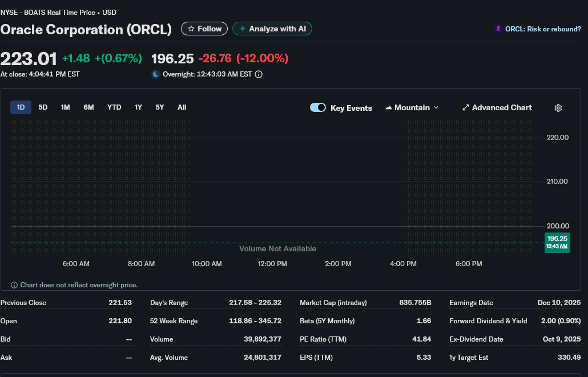588x377 pixels.
Task: Open chart settings gear icon
Action: (x=558, y=108)
